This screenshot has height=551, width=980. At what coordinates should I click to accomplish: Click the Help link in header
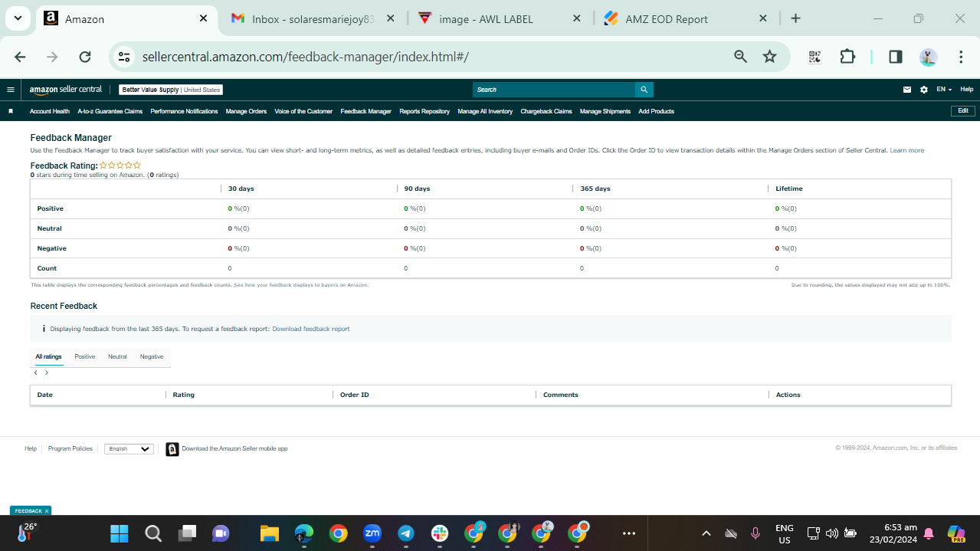click(x=967, y=90)
